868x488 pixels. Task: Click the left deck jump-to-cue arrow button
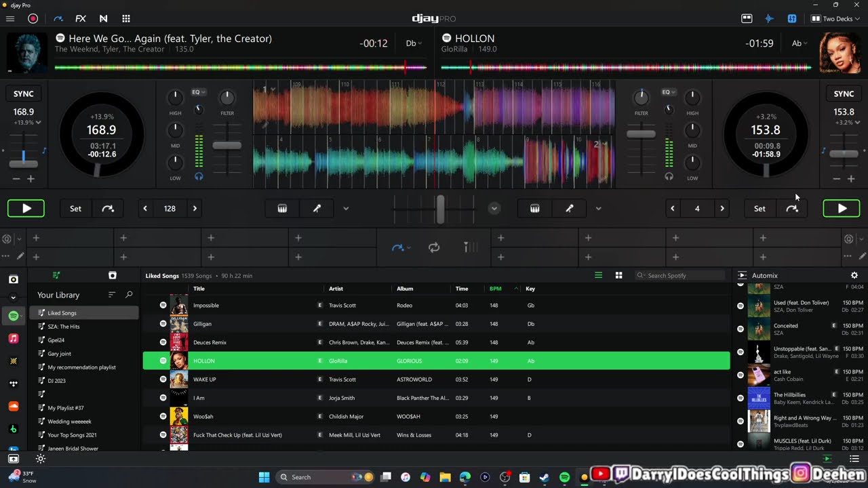[x=108, y=209]
